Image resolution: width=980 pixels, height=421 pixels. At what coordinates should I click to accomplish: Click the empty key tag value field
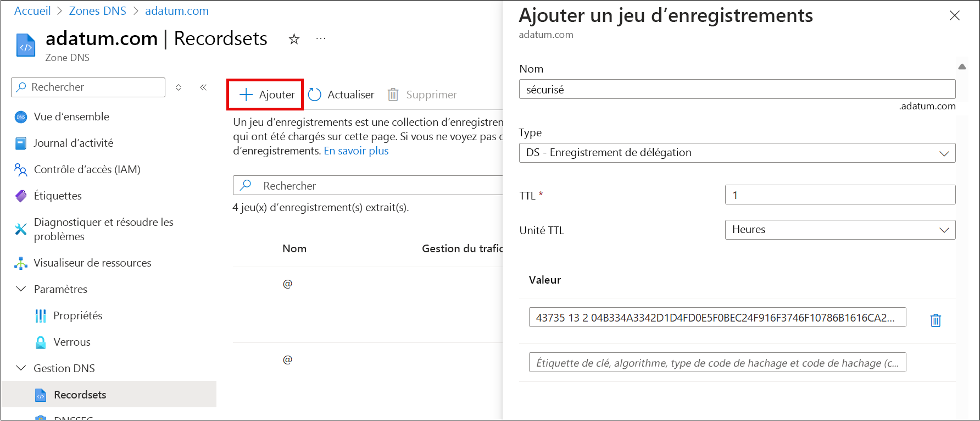pos(717,363)
